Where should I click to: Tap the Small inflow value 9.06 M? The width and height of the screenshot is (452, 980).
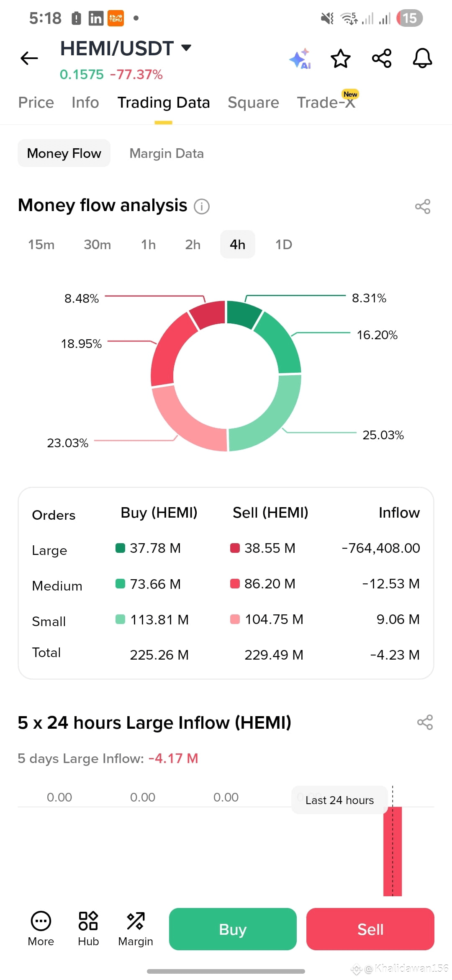(398, 619)
